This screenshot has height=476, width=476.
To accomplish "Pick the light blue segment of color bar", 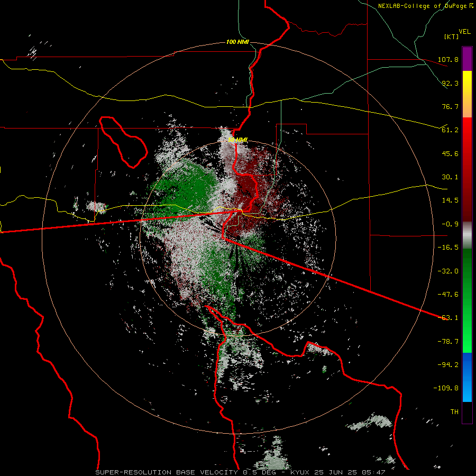I will coord(467,390).
